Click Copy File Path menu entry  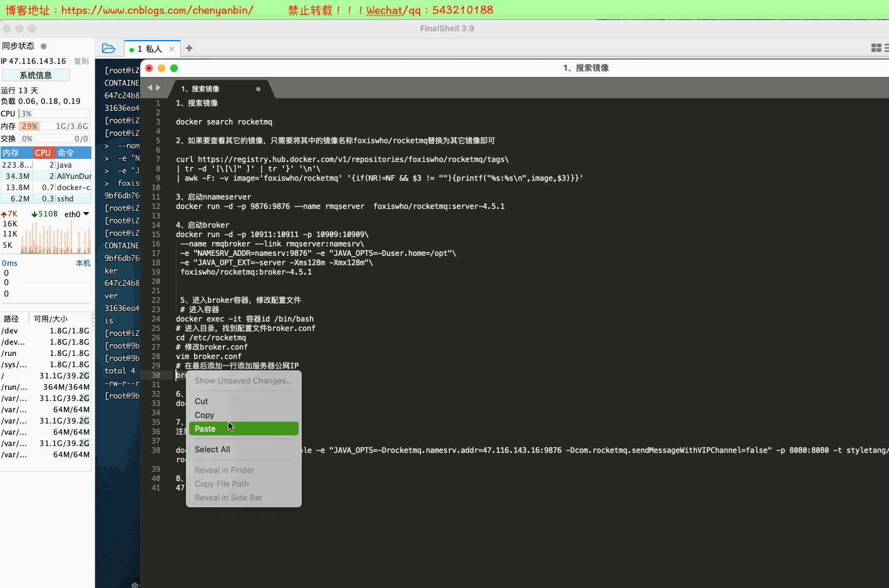click(x=244, y=484)
